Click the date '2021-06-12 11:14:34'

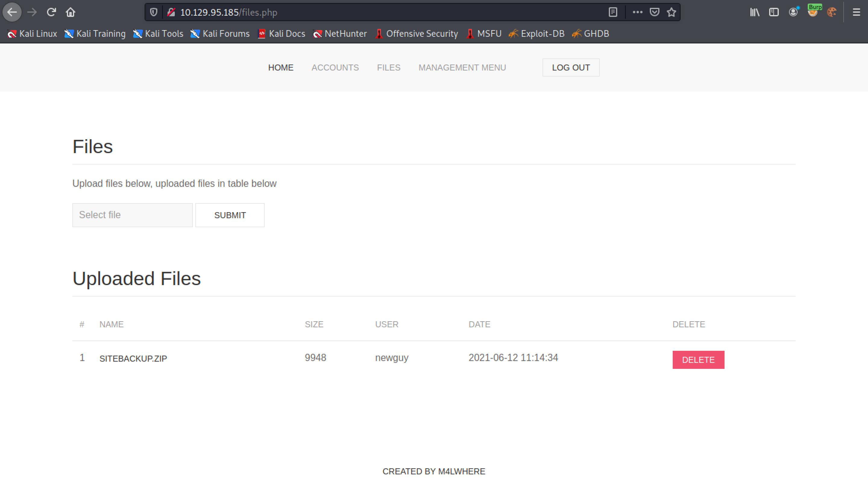513,358
